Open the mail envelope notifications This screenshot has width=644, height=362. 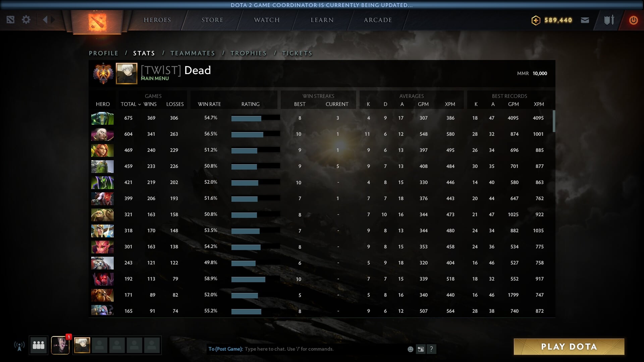[x=585, y=20]
